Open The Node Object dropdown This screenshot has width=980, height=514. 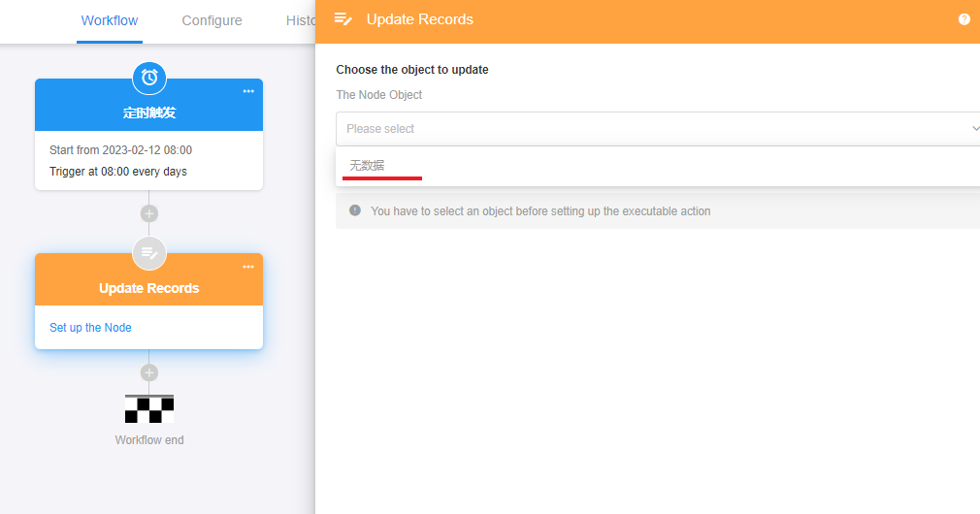point(650,129)
